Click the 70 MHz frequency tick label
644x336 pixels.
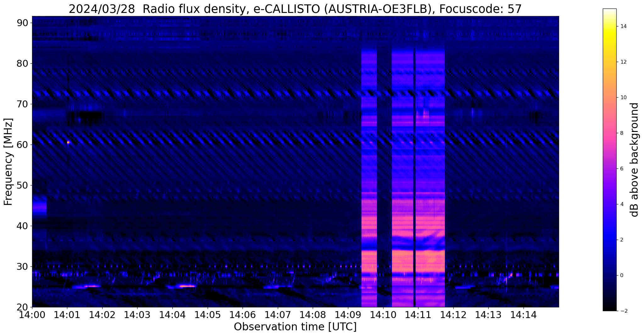click(22, 104)
